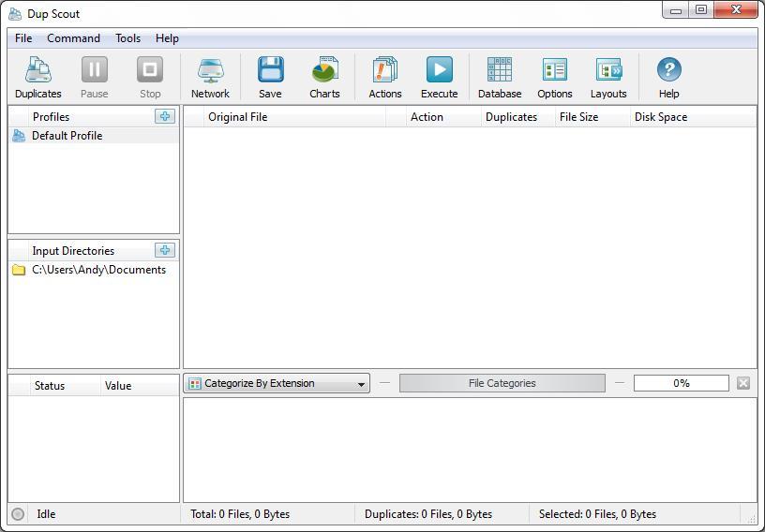
Task: Click 'Total: 0 Files, 0 Bytes' status
Action: (x=240, y=514)
